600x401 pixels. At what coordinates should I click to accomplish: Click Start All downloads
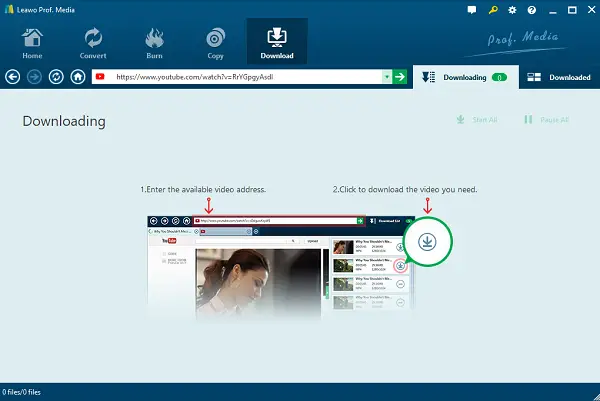pyautogui.click(x=477, y=120)
